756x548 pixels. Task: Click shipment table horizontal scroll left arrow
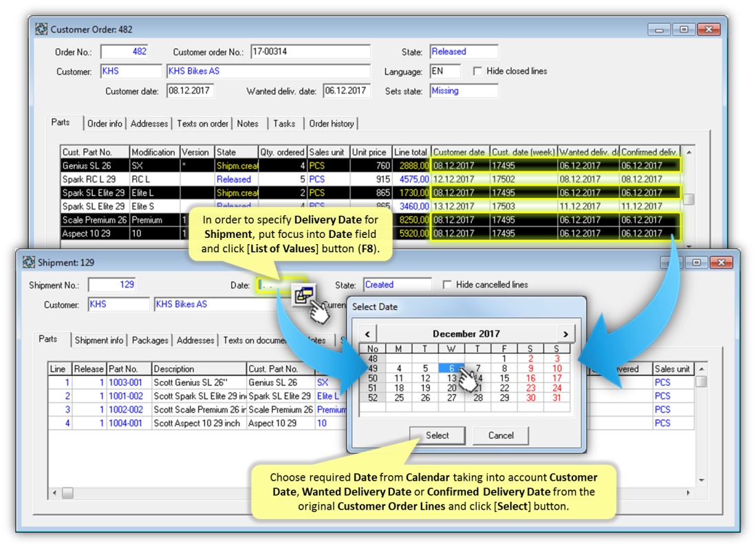point(54,493)
